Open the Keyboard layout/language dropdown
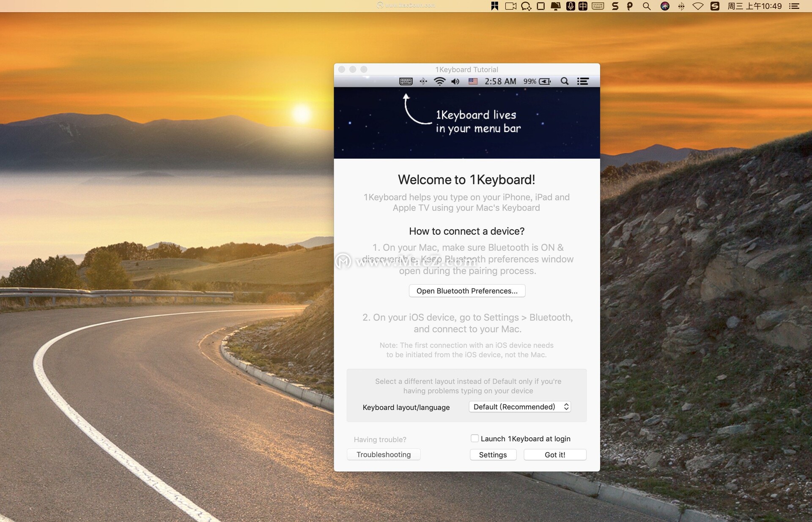Image resolution: width=812 pixels, height=522 pixels. [520, 407]
